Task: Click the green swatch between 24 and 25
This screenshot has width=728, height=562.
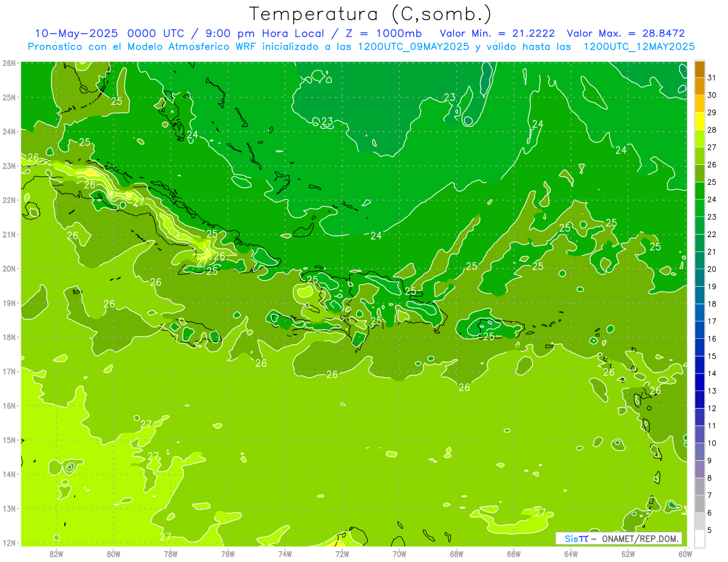Action: coord(699,190)
